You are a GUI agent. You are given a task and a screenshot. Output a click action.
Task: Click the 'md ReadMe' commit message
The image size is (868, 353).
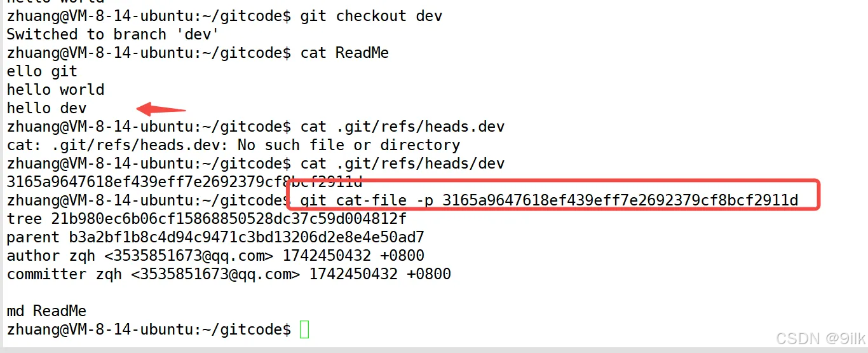click(x=46, y=311)
